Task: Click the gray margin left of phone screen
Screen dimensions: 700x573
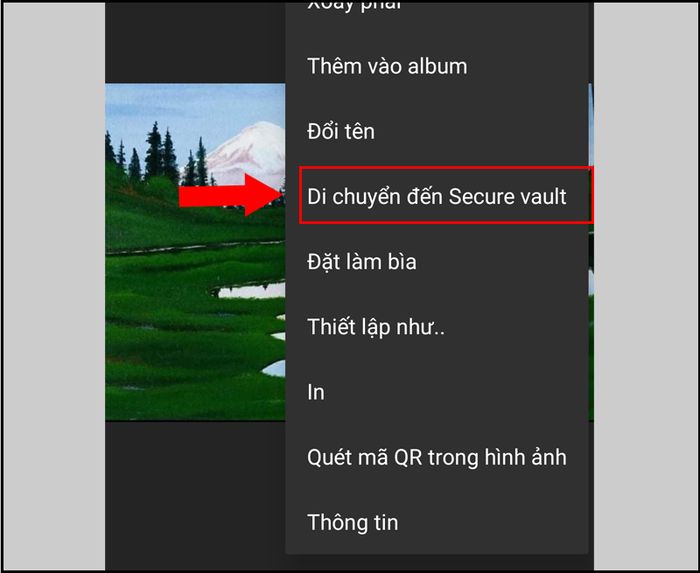Action: [54, 286]
